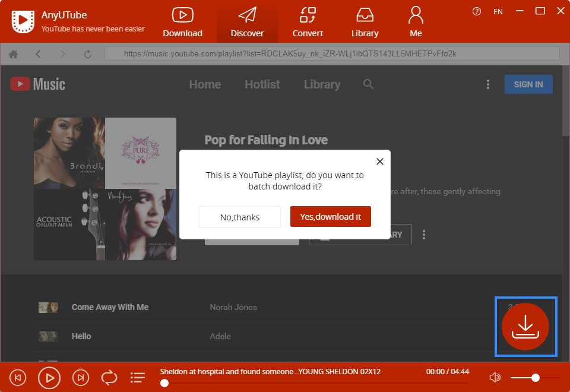Image resolution: width=570 pixels, height=392 pixels.
Task: Reload the current page
Action: coord(88,54)
